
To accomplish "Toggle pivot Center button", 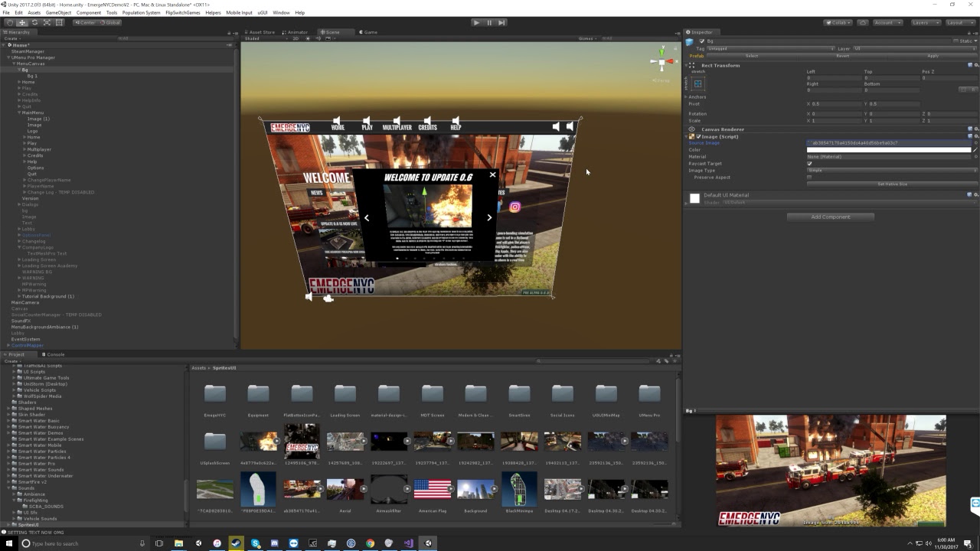I will coord(85,22).
